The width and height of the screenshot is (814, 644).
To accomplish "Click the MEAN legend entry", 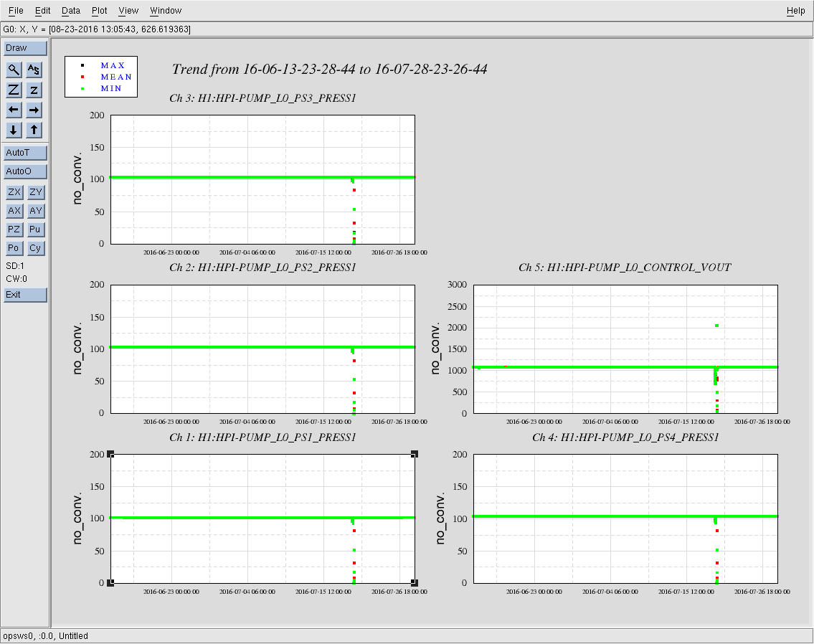I will click(x=116, y=77).
